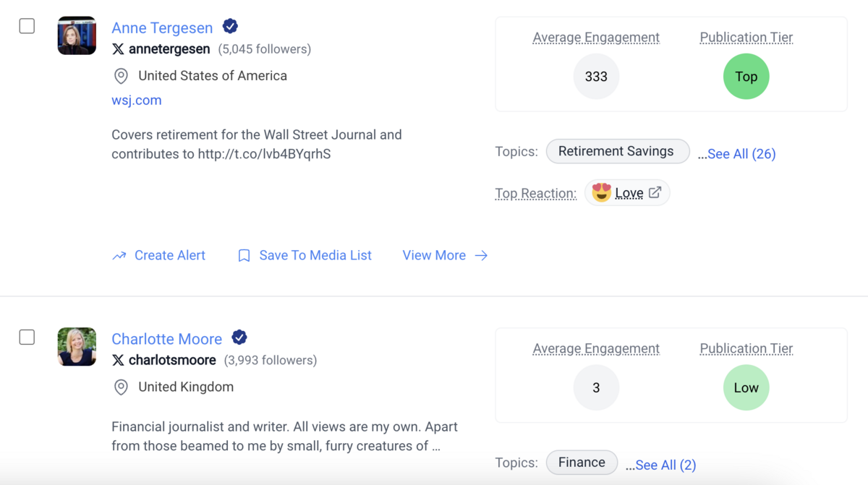Open Anne Tergesen's profile name link
Image resolution: width=868 pixels, height=485 pixels.
coord(162,27)
